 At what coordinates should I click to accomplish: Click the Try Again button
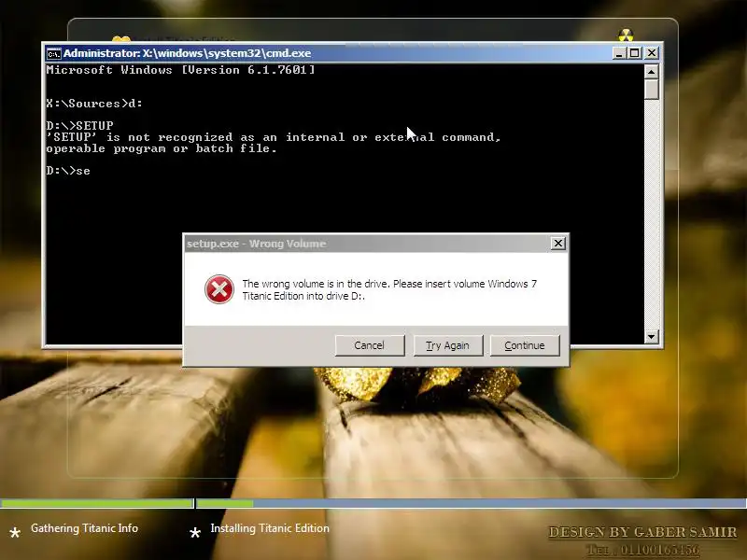(448, 345)
